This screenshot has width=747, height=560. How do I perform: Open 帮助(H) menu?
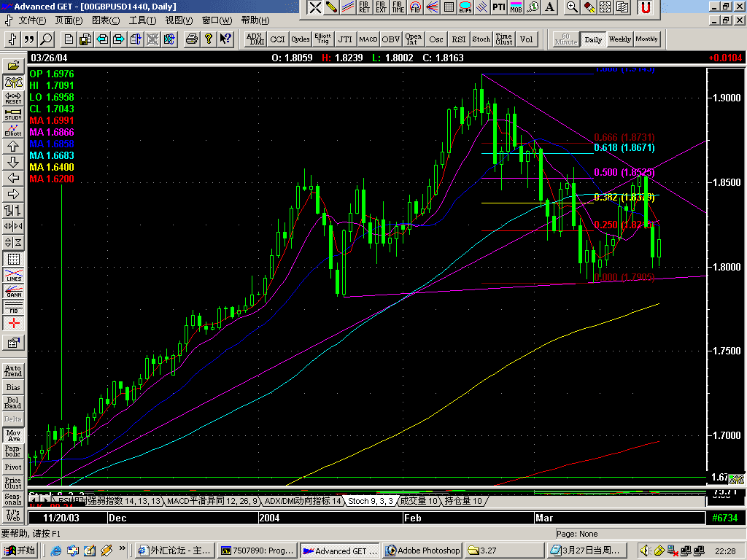pyautogui.click(x=255, y=20)
